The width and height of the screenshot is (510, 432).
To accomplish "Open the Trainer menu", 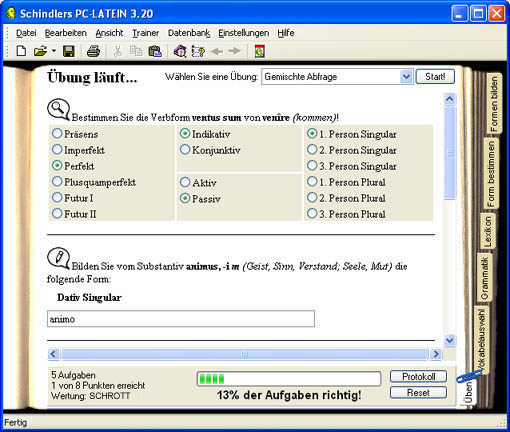I will click(x=146, y=33).
